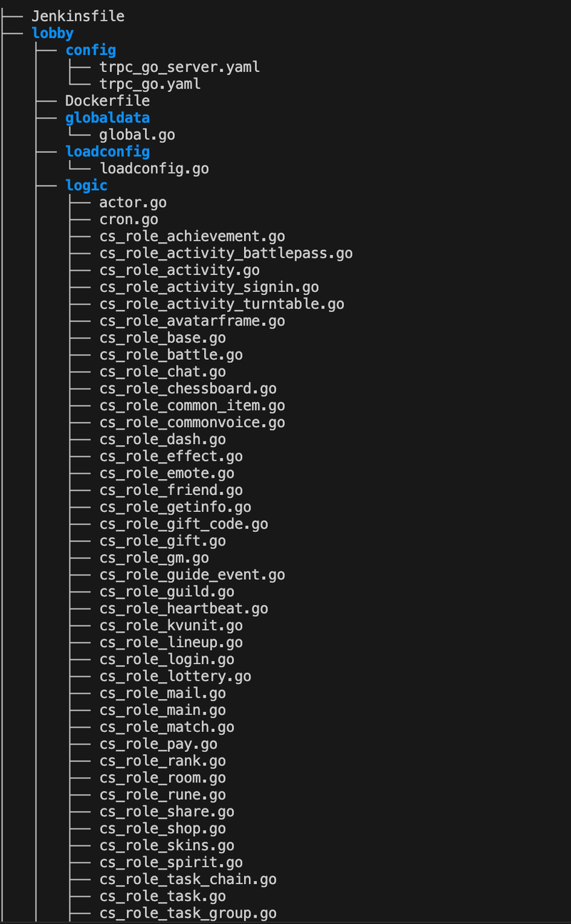Click the loadconfig folder name

(x=108, y=151)
